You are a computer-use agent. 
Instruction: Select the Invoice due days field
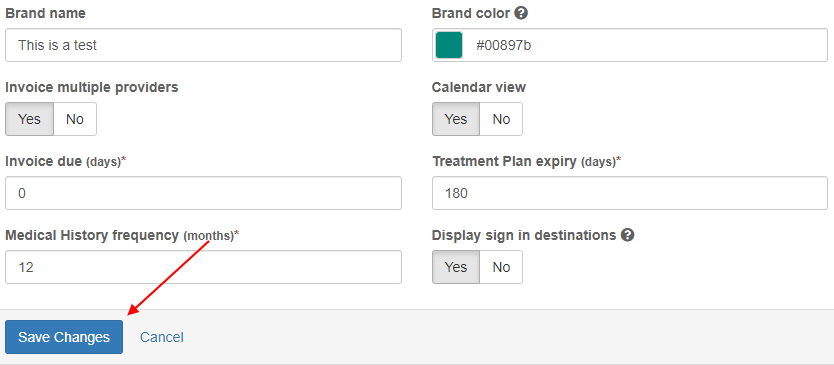203,193
